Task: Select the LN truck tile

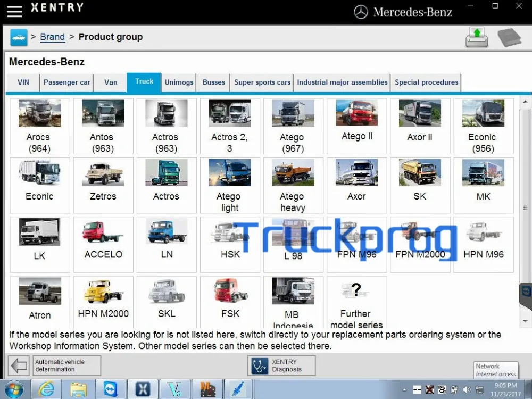Action: click(167, 245)
